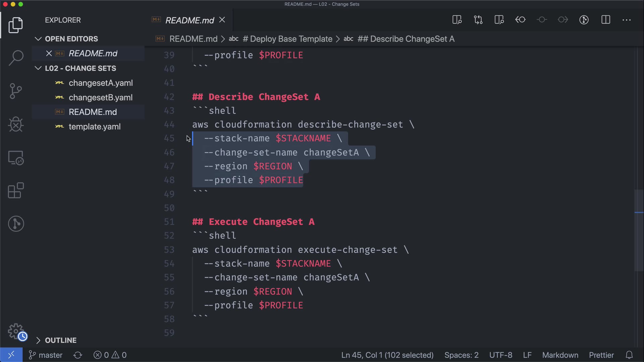This screenshot has height=362, width=644.
Task: Click the Synchronize Changes icon in status bar
Action: pyautogui.click(x=78, y=355)
